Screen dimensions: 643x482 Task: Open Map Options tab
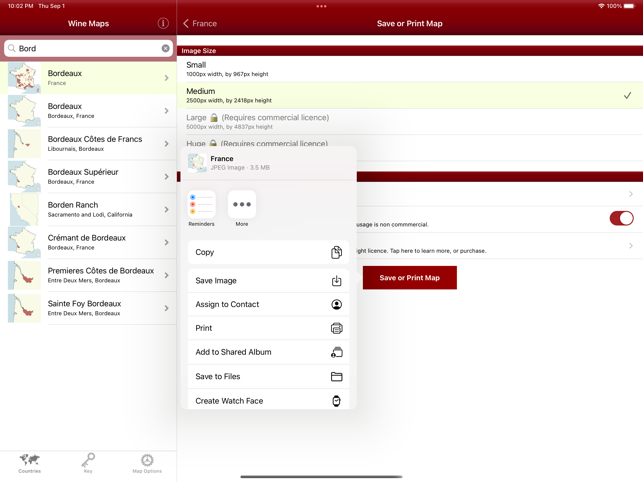pyautogui.click(x=147, y=463)
